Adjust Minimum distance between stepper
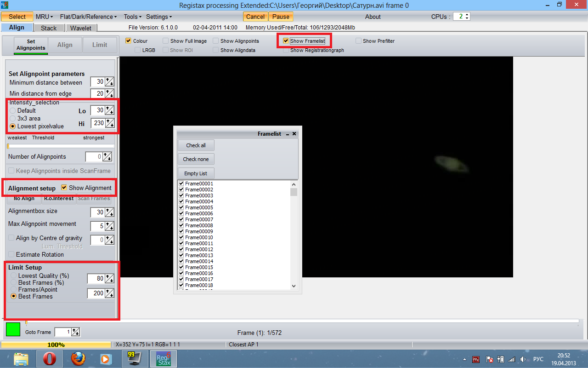Screen dimensions: 588x368 (109, 82)
